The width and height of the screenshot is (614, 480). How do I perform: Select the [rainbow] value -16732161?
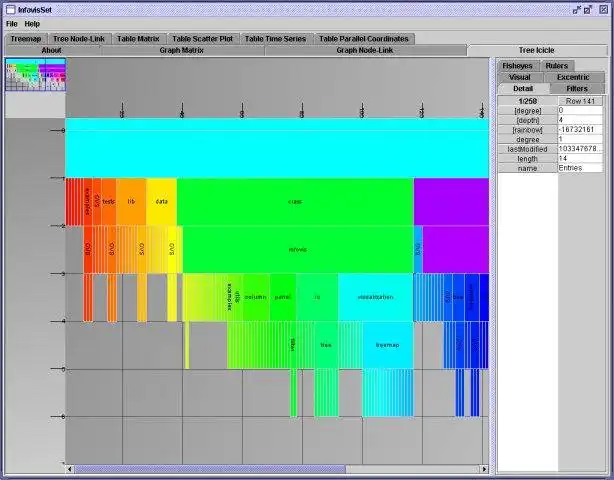580,130
